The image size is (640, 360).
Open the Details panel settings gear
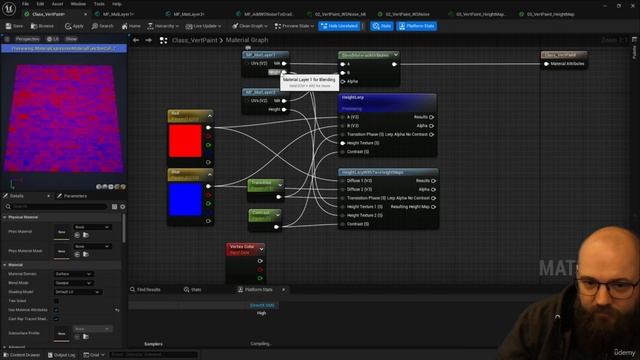tap(122, 207)
